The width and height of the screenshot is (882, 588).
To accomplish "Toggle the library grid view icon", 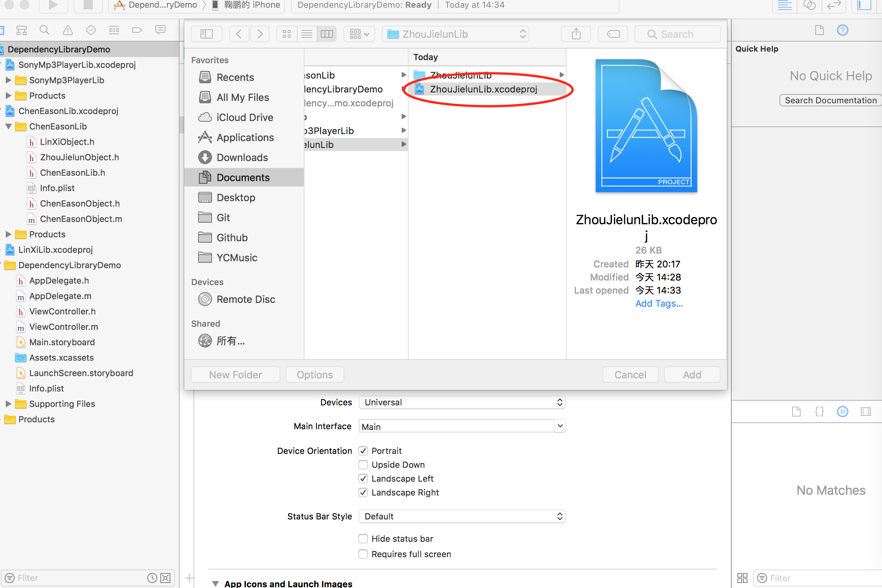I will click(x=742, y=578).
